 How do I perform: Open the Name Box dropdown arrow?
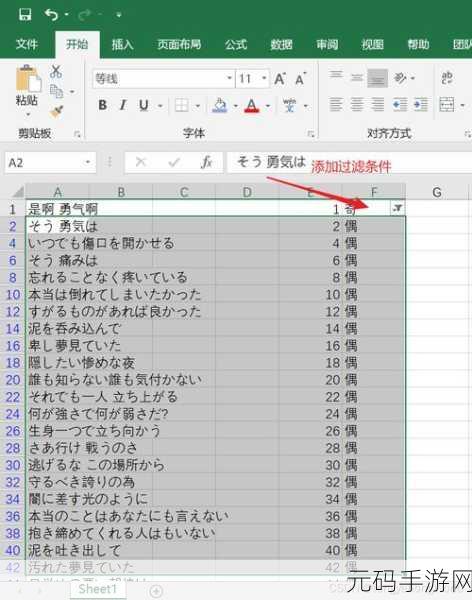pyautogui.click(x=88, y=163)
